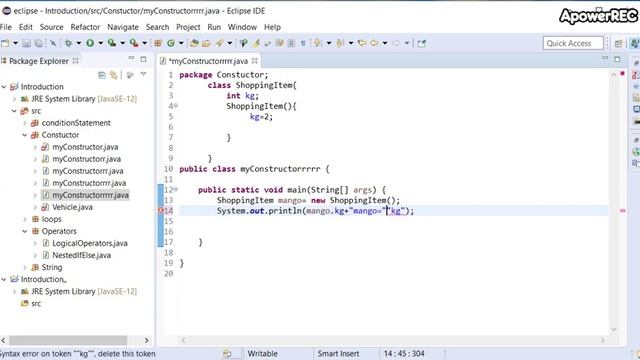Select myConstructorr.java in the tree
The image size is (640, 360).
point(87,159)
